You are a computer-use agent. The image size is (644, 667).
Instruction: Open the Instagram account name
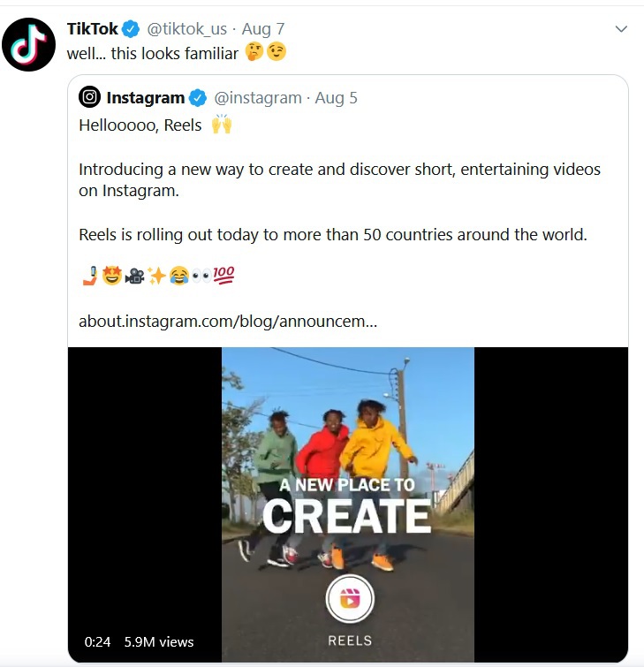[x=146, y=97]
